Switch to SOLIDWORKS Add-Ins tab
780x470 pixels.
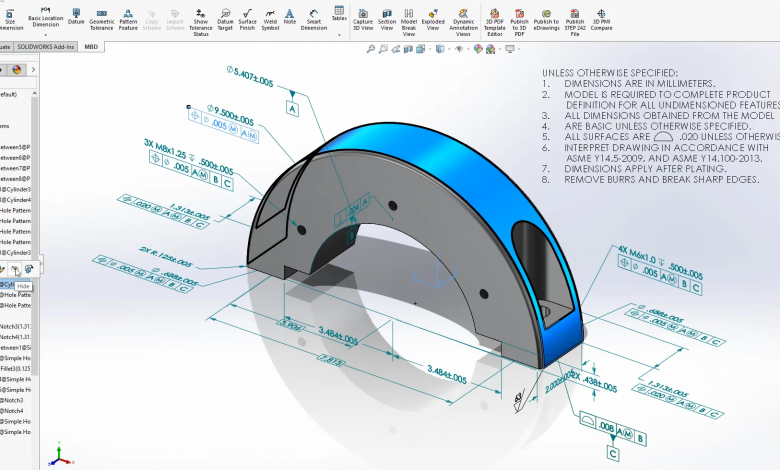pyautogui.click(x=46, y=47)
